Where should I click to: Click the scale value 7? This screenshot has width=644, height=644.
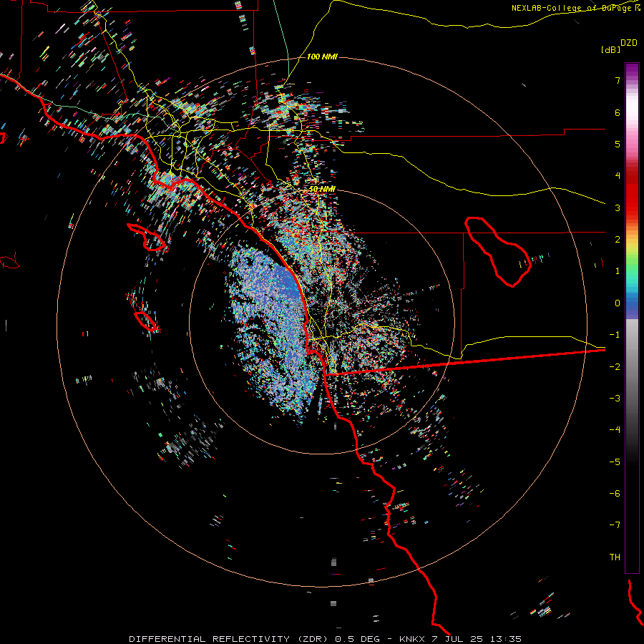(618, 80)
